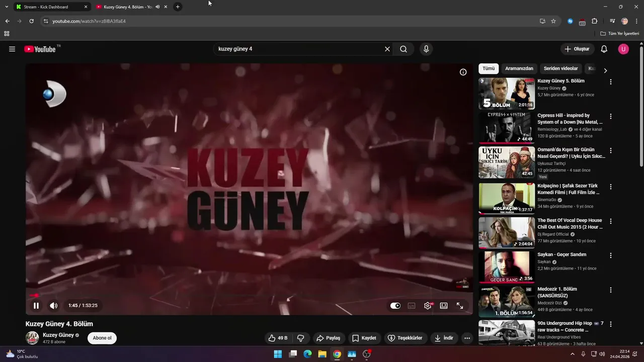Open Saykan - Geçer Sandım title
644x362 pixels.
562,254
